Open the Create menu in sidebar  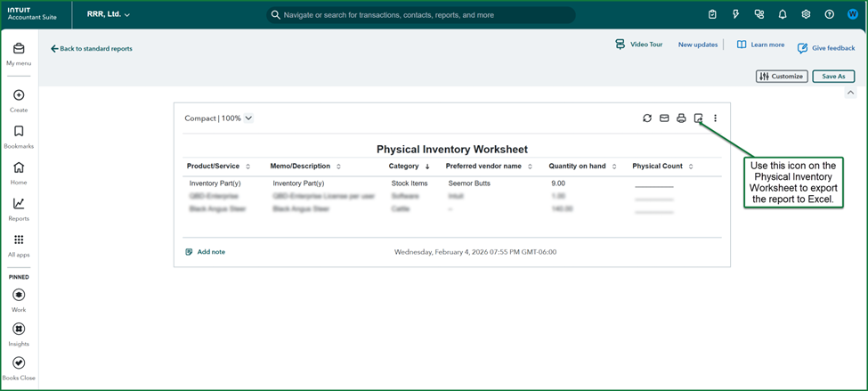19,100
